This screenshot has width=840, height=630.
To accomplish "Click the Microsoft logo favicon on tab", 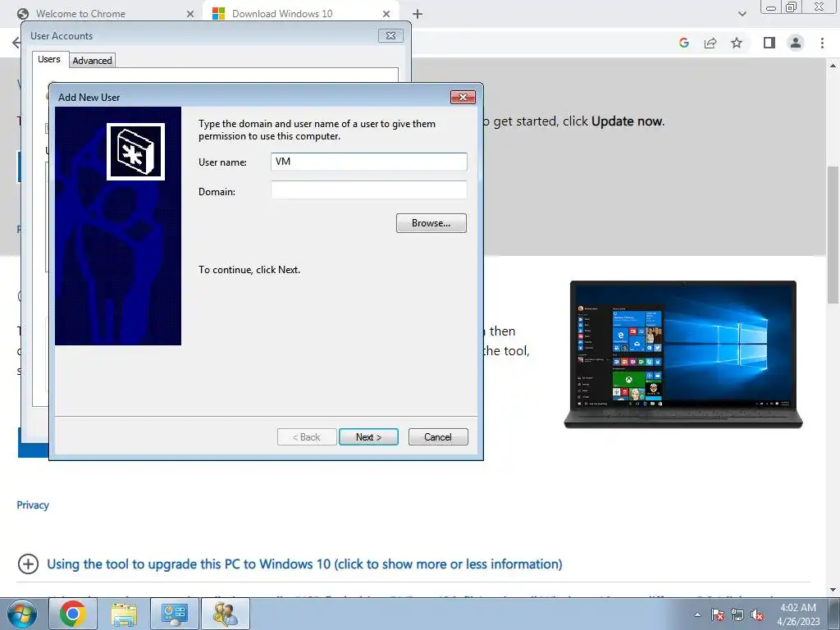I will point(218,14).
